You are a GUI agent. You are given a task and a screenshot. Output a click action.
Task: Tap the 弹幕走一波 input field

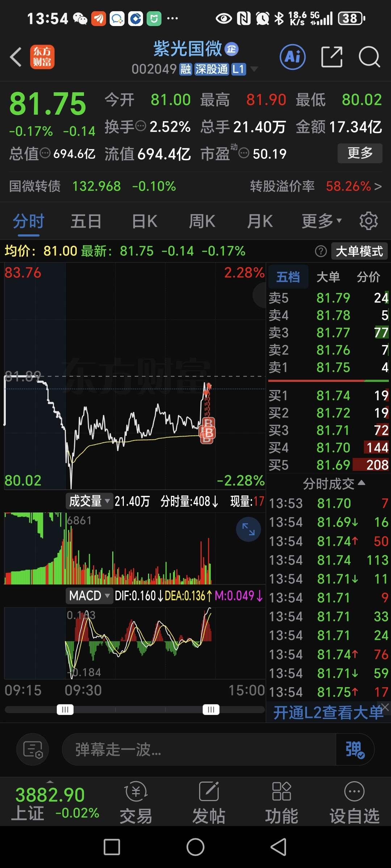[199, 749]
